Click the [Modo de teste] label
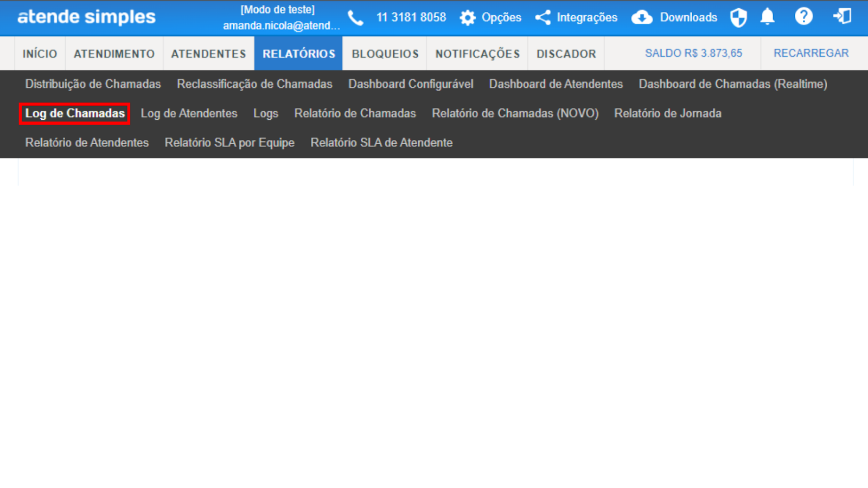This screenshot has width=868, height=488. click(x=278, y=10)
